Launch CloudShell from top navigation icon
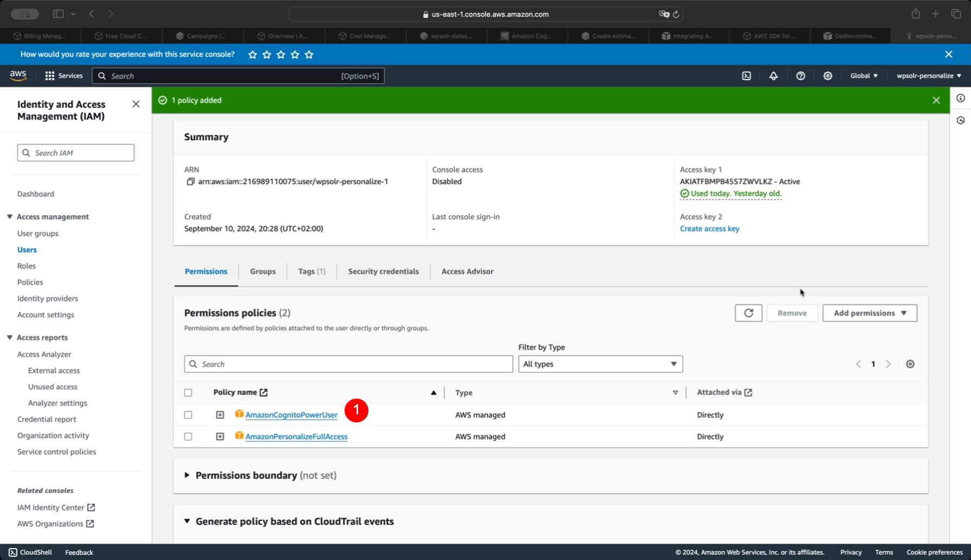 746,76
